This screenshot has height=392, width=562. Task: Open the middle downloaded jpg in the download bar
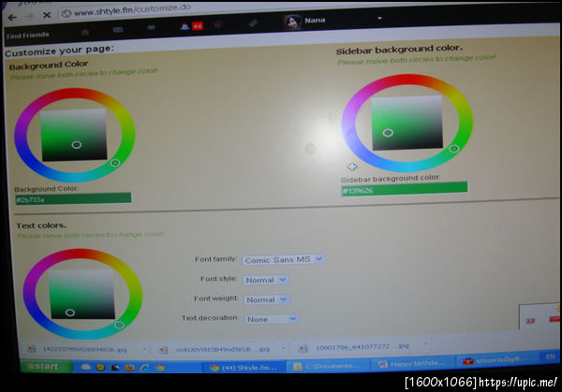click(222, 349)
